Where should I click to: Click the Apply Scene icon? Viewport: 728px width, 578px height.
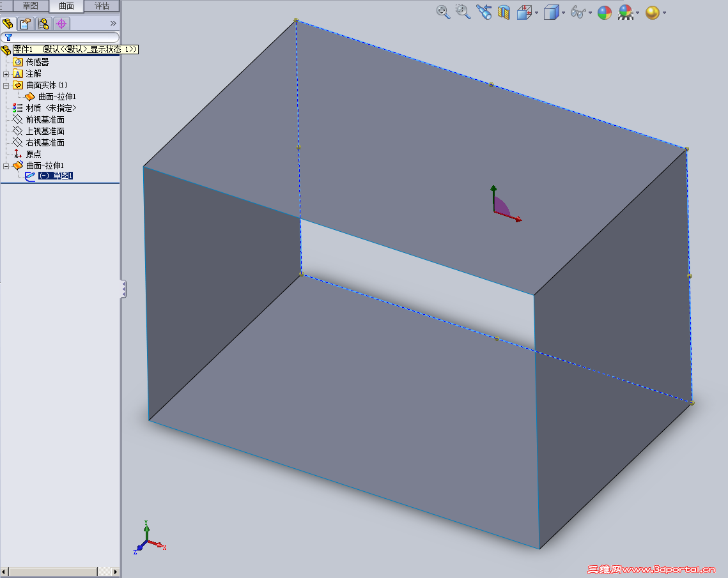coord(625,13)
